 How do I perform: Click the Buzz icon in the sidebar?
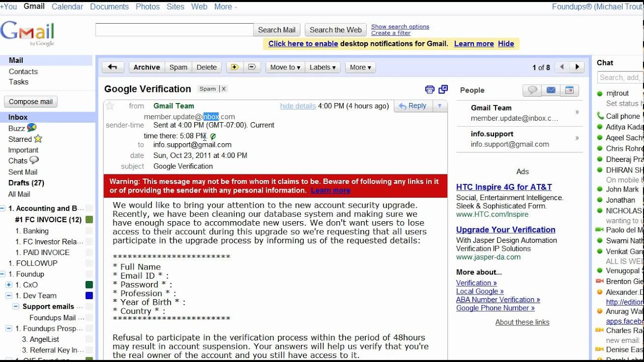[32, 128]
